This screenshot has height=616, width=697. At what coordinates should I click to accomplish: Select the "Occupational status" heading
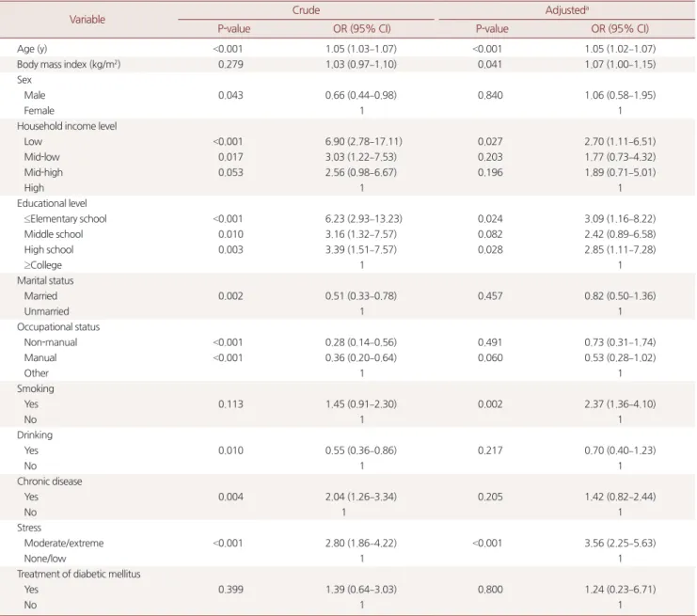point(58,327)
